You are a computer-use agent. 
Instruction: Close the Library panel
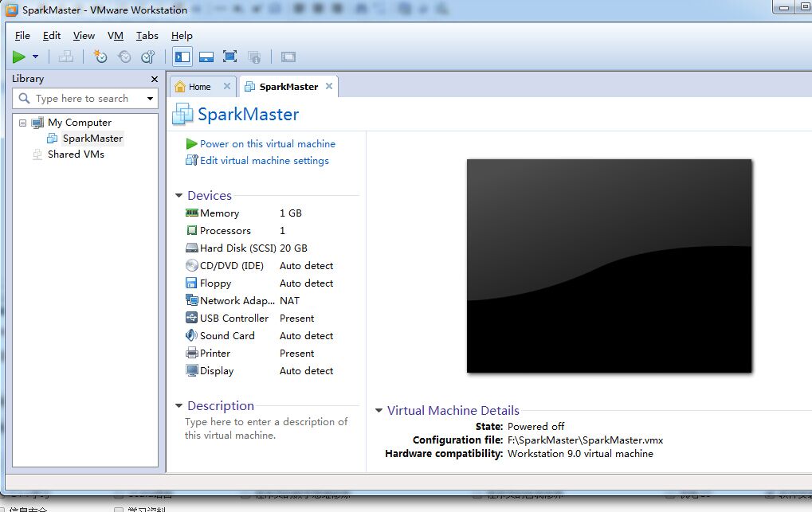click(155, 79)
